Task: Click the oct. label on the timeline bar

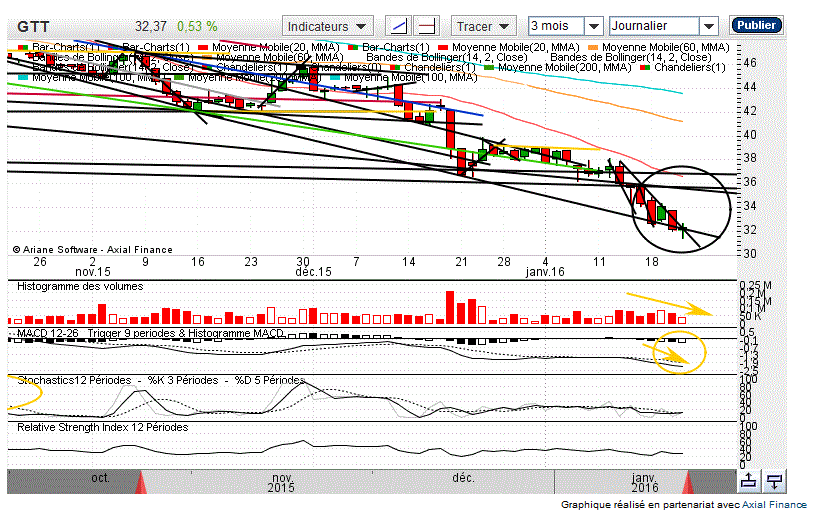Action: coord(100,478)
